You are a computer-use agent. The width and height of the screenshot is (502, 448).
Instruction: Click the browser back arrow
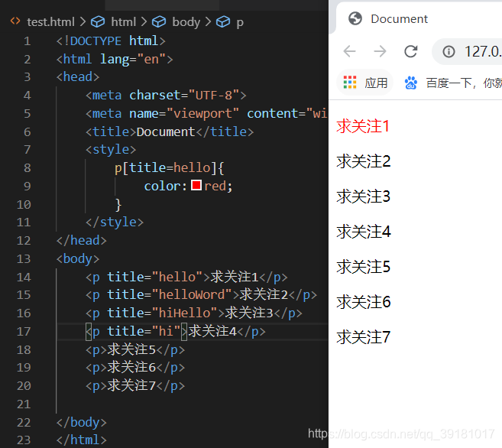tap(349, 51)
